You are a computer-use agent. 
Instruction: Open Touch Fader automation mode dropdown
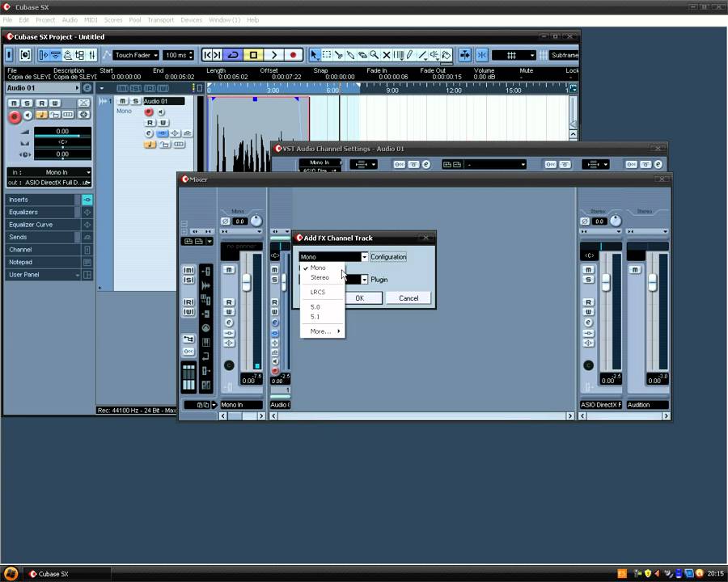[x=136, y=55]
